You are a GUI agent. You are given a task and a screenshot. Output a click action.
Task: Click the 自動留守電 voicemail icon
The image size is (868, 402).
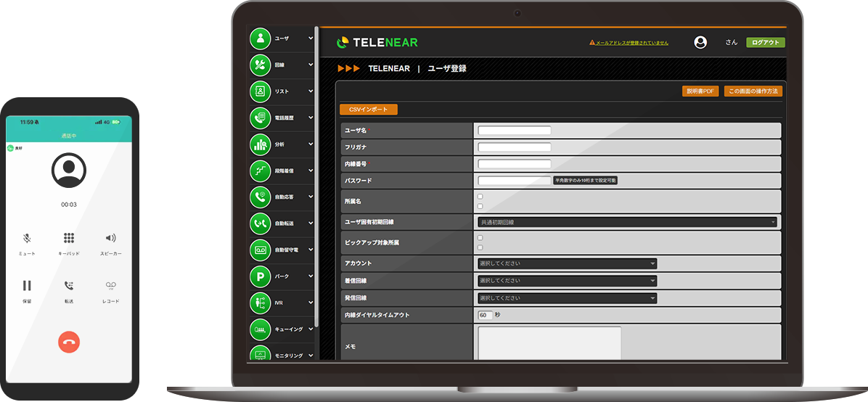click(x=260, y=250)
